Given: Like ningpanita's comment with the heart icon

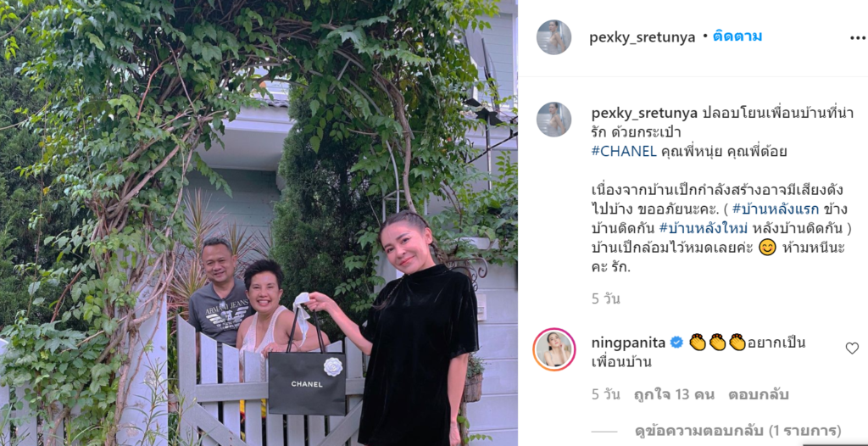Looking at the screenshot, I should click(852, 348).
